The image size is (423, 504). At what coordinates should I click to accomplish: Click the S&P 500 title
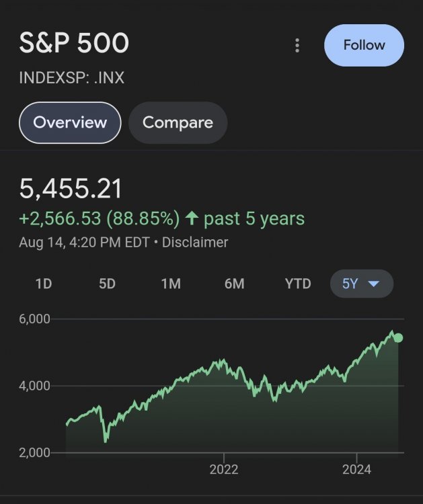coord(74,44)
